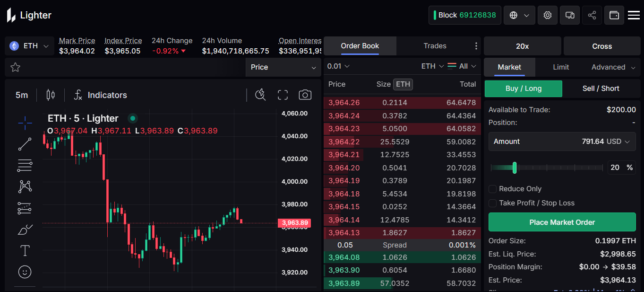Open the candlestick chart style icon

(51, 95)
